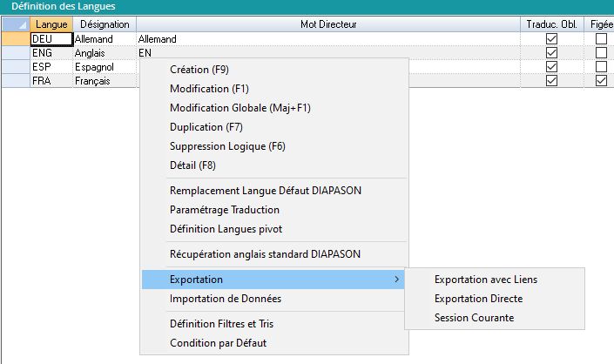Image resolution: width=614 pixels, height=364 pixels.
Task: Choose Session Courante export option
Action: (x=474, y=318)
